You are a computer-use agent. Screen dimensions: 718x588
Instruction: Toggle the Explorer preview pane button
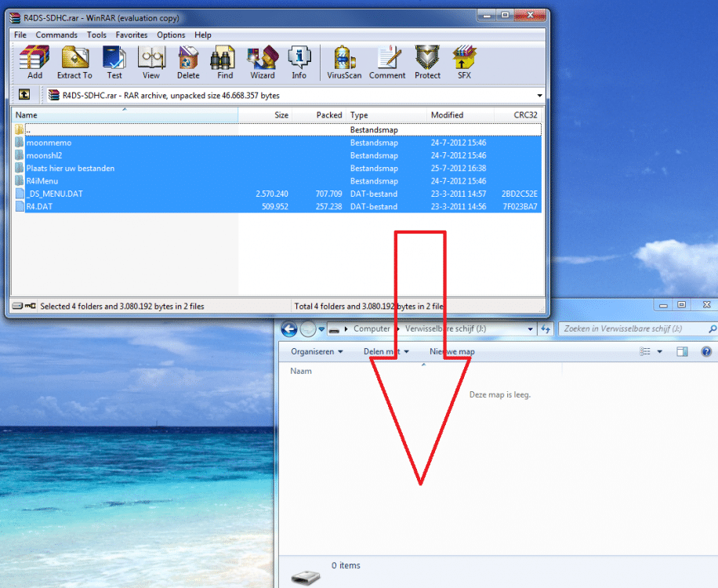(x=682, y=352)
